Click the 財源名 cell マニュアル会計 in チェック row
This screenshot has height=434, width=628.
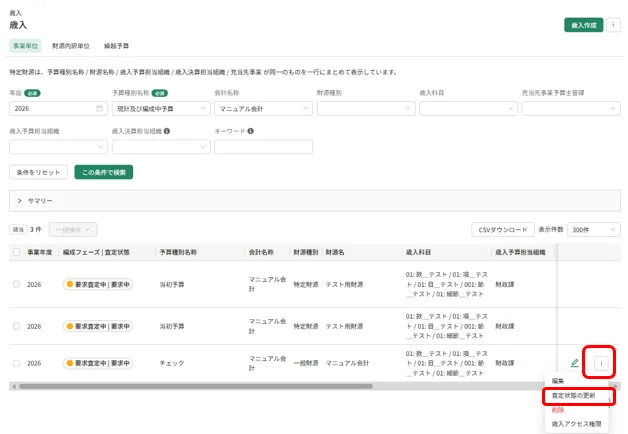tap(347, 363)
